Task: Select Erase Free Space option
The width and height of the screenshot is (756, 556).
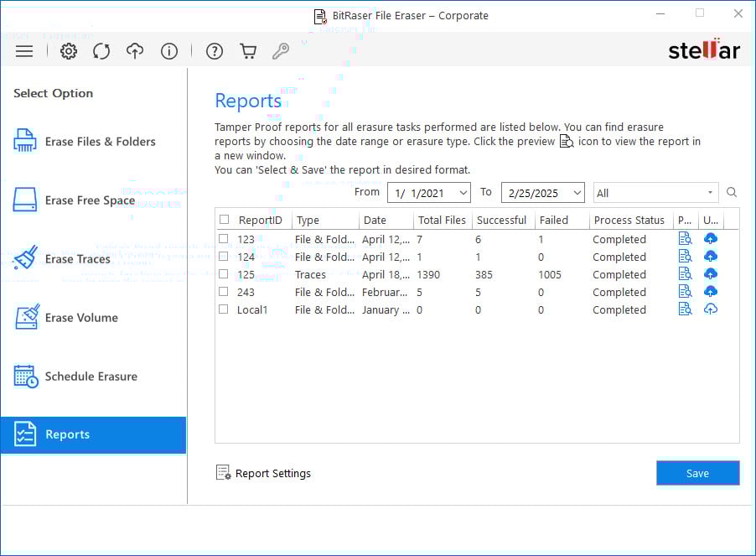Action: point(93,200)
